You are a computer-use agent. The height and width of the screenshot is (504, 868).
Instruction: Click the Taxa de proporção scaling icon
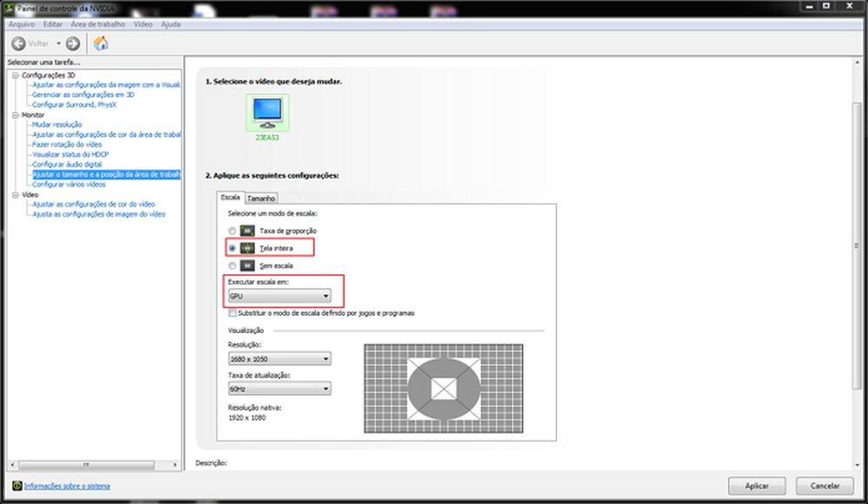point(247,230)
